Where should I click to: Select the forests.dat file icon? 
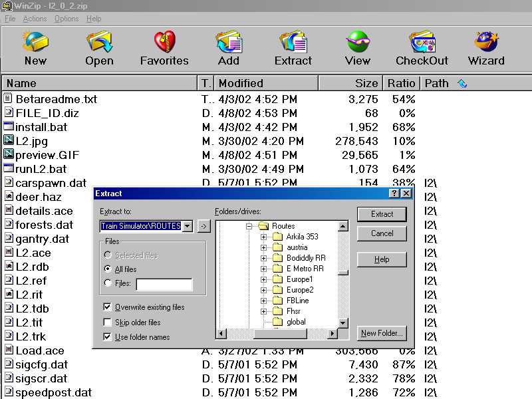click(x=9, y=224)
